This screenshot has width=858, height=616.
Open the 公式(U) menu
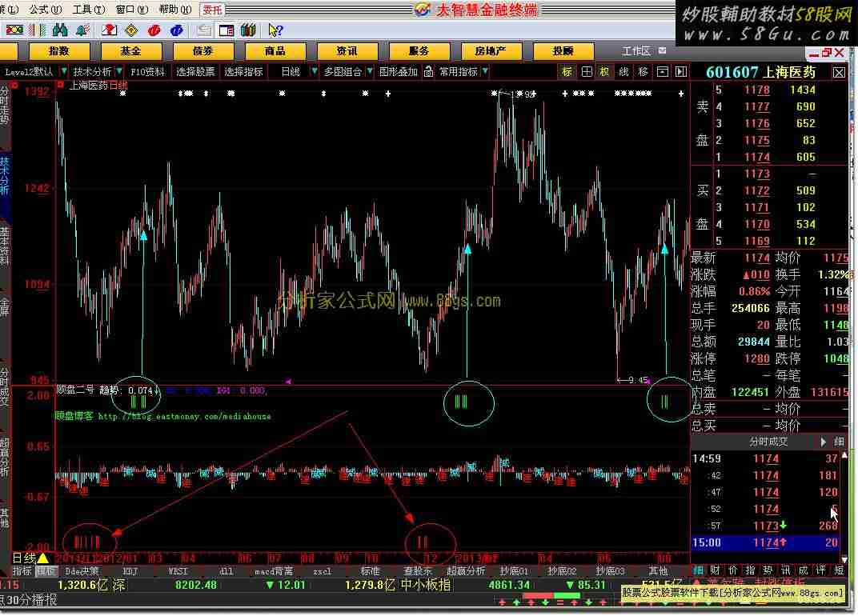click(46, 10)
